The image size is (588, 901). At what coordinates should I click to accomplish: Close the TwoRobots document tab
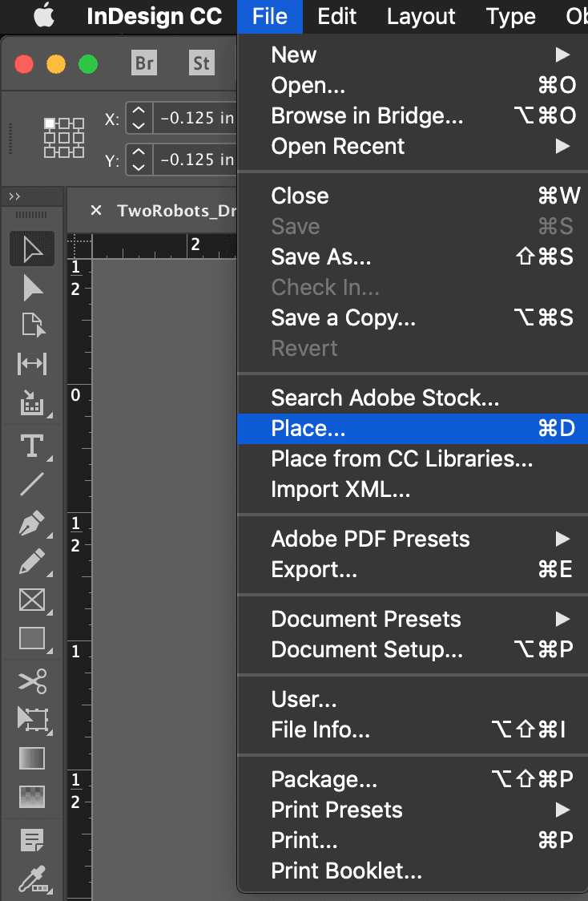(x=96, y=211)
